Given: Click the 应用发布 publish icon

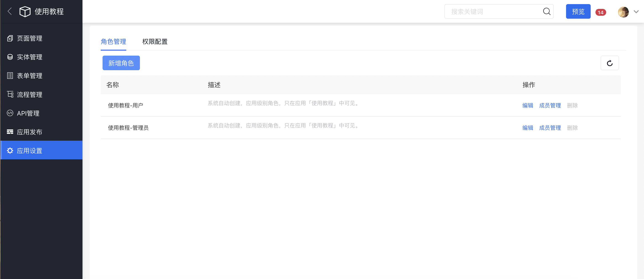Looking at the screenshot, I should point(10,132).
